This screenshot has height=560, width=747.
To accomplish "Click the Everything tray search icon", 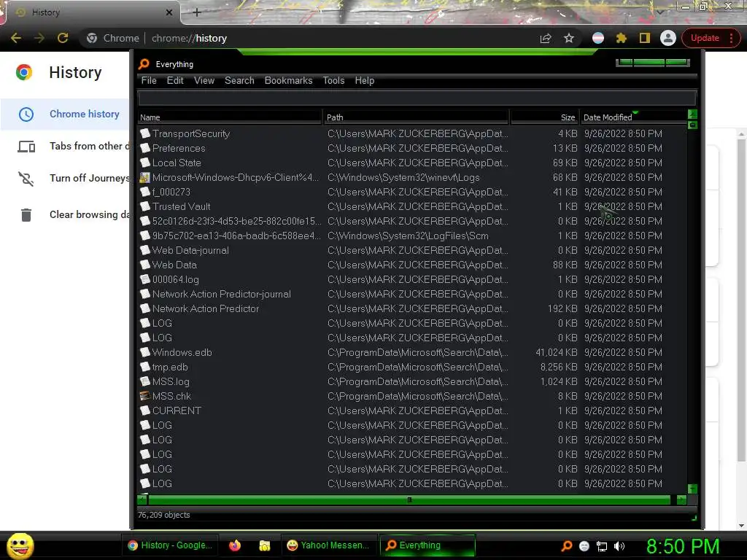I will click(x=566, y=546).
